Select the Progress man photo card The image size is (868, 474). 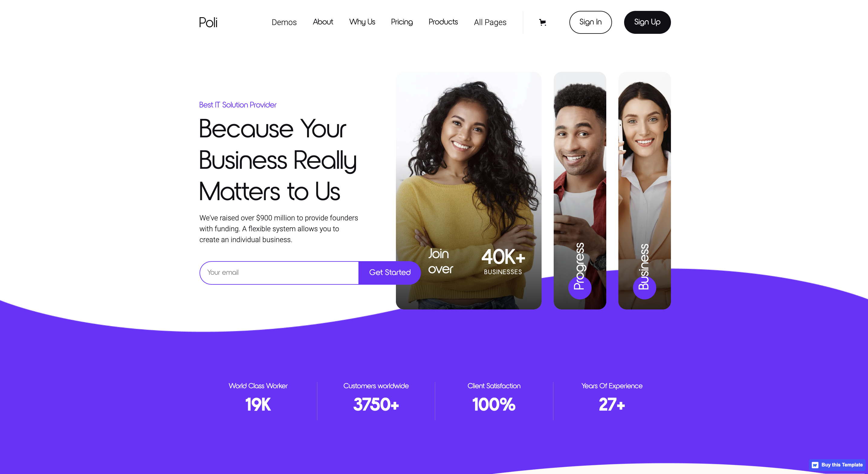580,191
